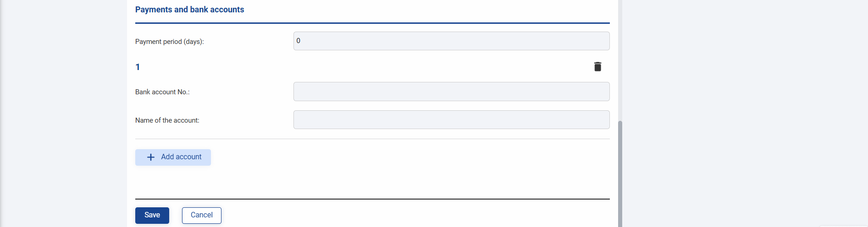Screen dimensions: 868x227
Task: Click the Payments and bank accounts heading
Action: [x=189, y=10]
